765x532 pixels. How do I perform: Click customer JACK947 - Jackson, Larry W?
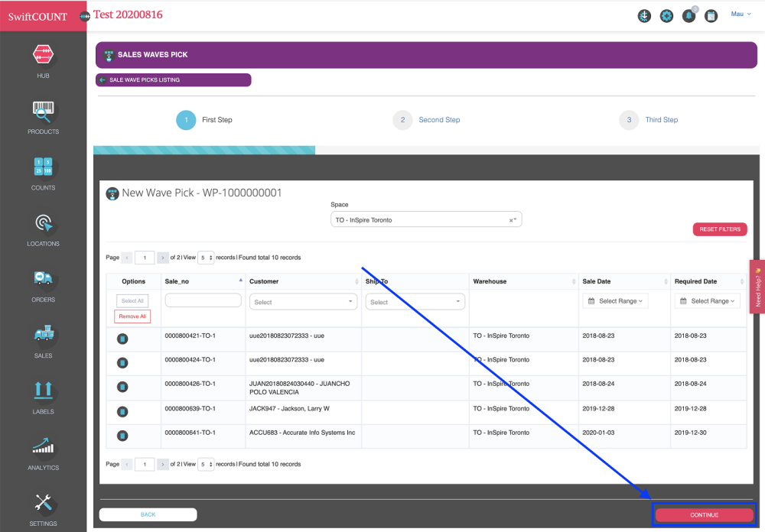coord(289,409)
